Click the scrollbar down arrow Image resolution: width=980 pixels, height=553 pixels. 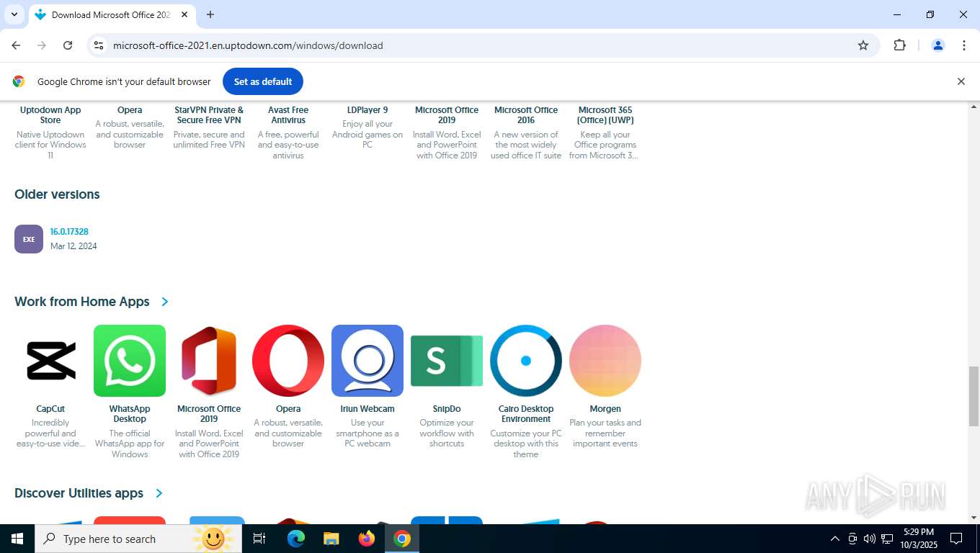974,518
